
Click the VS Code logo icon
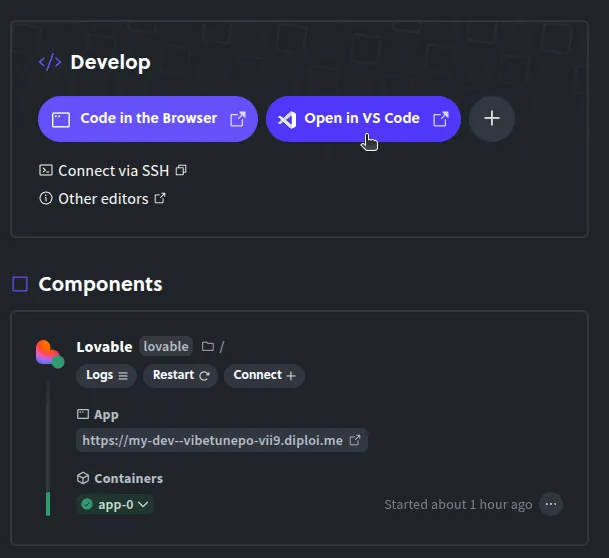tap(287, 119)
